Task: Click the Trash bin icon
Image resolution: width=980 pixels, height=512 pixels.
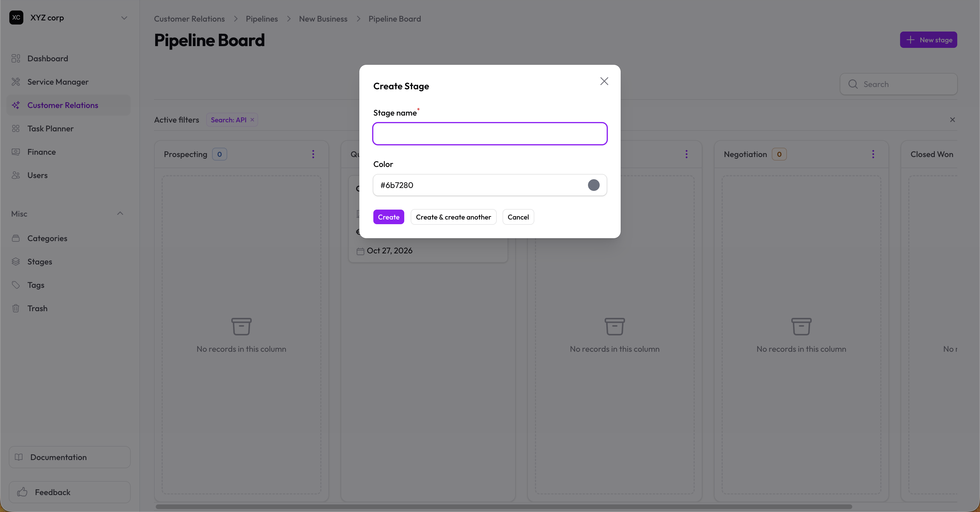Action: (15, 308)
